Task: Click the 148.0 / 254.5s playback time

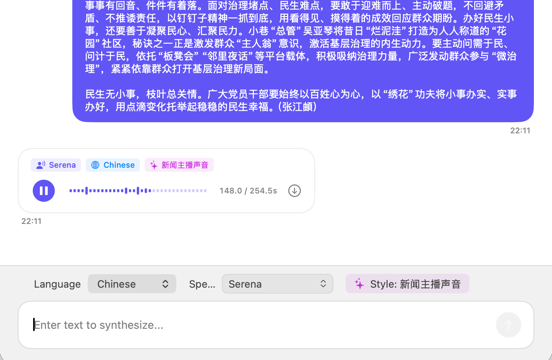Action: click(248, 191)
